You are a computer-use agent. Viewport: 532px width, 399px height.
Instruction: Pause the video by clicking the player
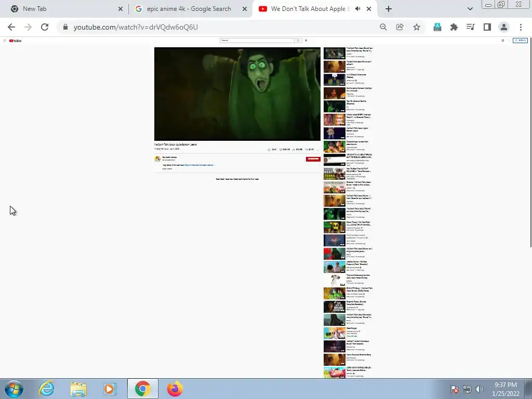[237, 94]
